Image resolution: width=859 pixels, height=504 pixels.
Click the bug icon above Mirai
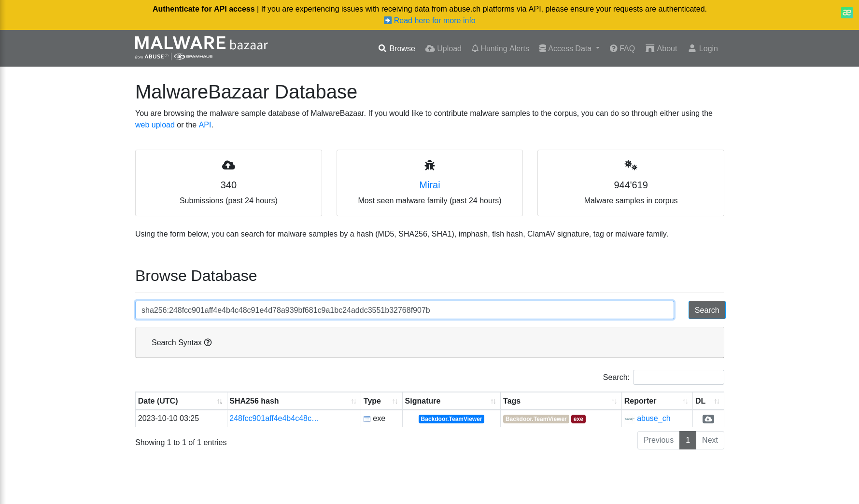(430, 165)
